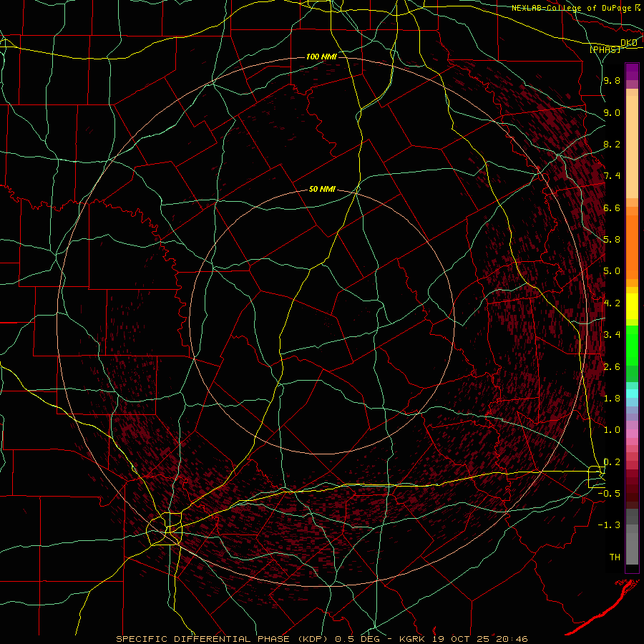Click the [PHAS] label above the color scale
644x644 pixels.
pyautogui.click(x=605, y=49)
